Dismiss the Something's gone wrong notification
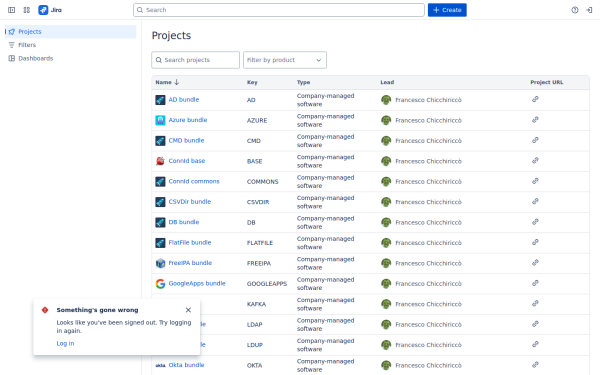The image size is (600, 375). pos(188,310)
